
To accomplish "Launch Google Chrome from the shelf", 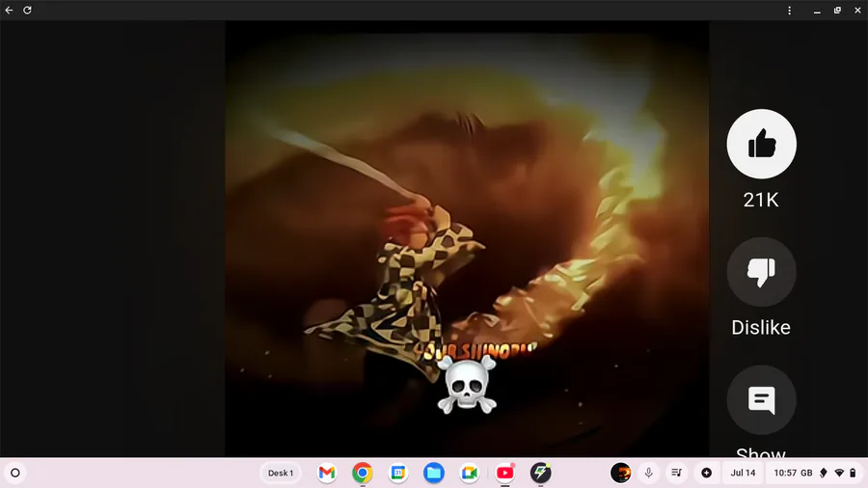I will pyautogui.click(x=362, y=473).
